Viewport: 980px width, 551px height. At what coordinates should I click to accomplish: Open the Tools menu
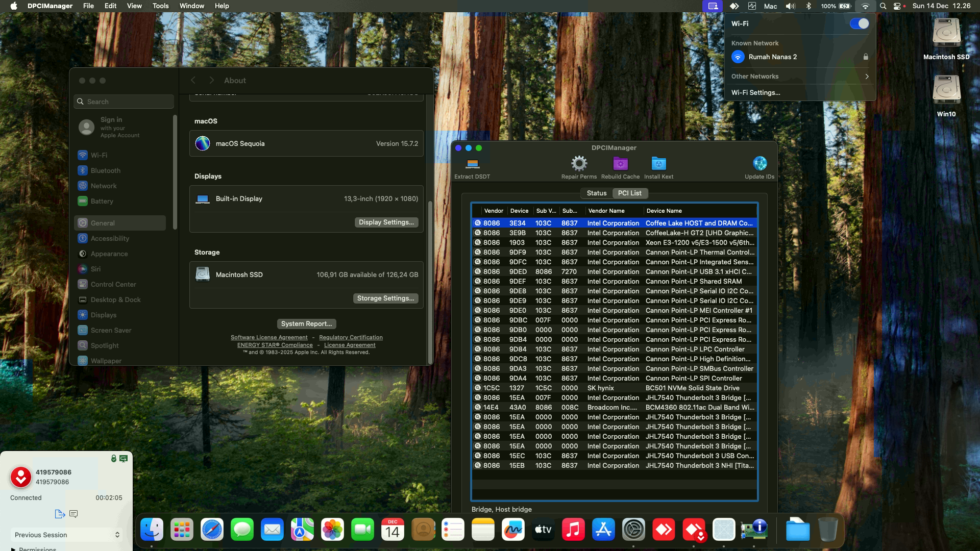click(x=160, y=6)
